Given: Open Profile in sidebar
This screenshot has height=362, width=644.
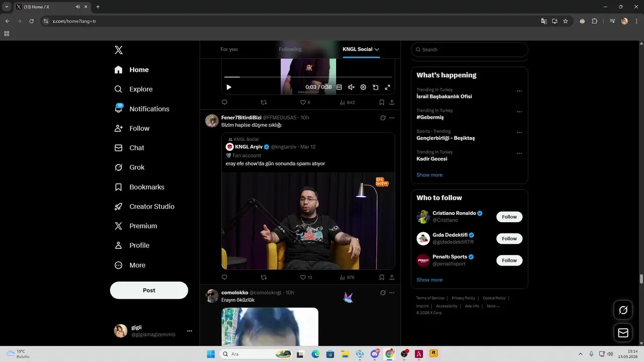Looking at the screenshot, I should (x=132, y=245).
